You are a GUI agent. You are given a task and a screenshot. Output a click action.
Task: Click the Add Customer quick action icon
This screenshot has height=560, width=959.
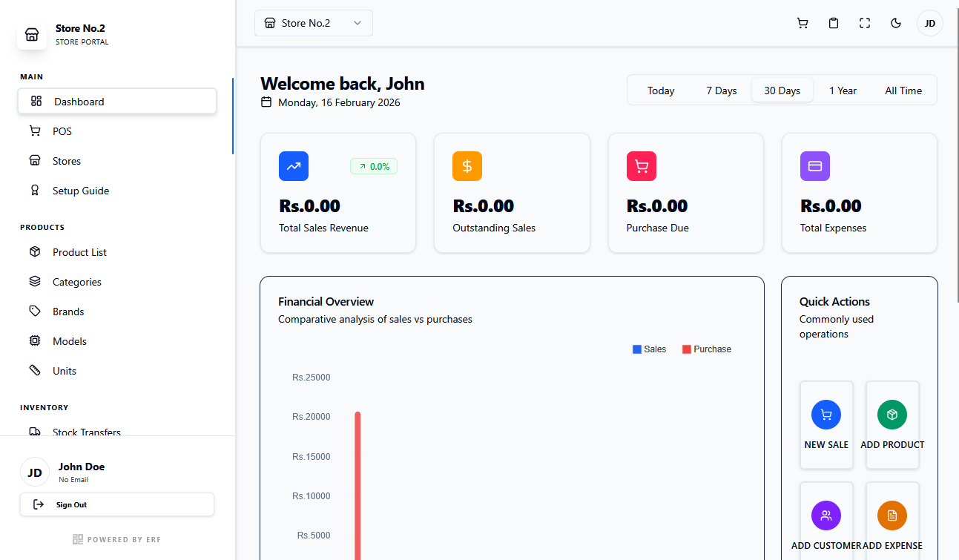[826, 515]
